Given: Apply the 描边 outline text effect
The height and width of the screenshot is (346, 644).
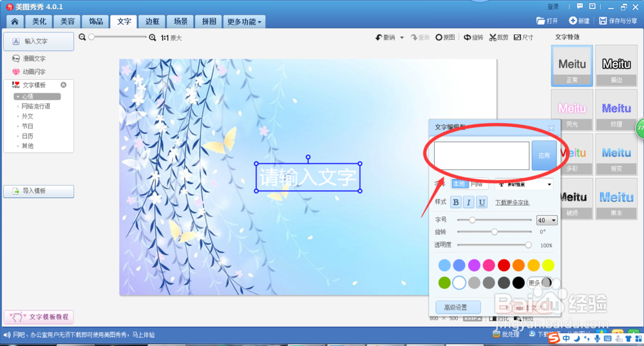Looking at the screenshot, I should click(616, 66).
